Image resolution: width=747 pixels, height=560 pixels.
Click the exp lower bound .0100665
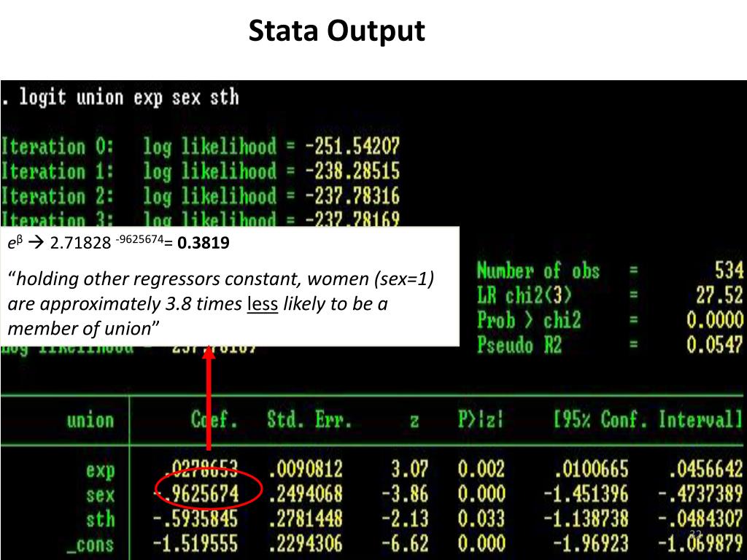coord(592,470)
